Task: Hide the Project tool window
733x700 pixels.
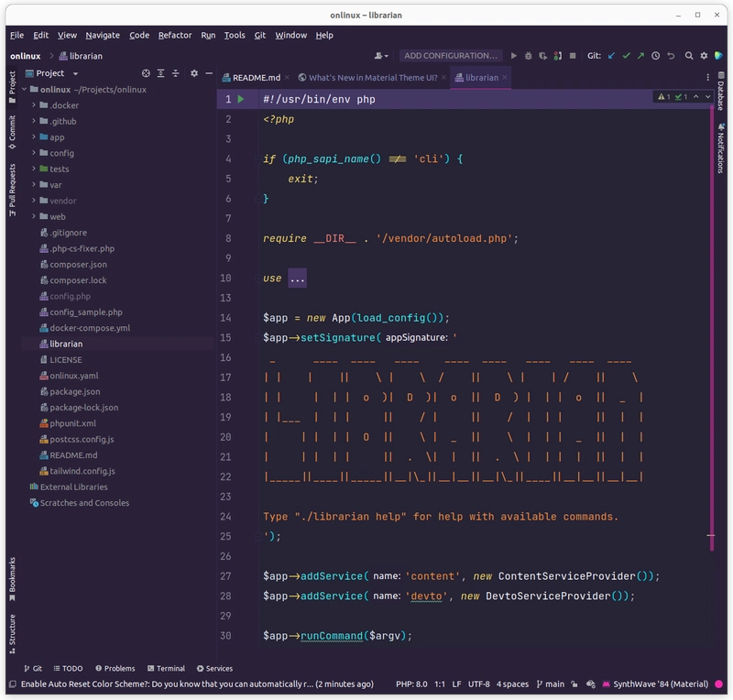Action: pyautogui.click(x=209, y=73)
